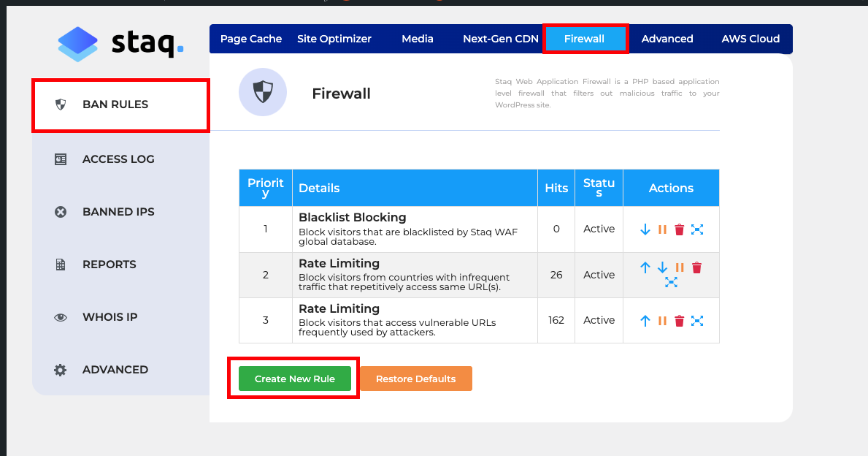Viewport: 868px width, 456px height.
Task: Expand the priority 2 Rate Limiting rule
Action: pyautogui.click(x=671, y=281)
